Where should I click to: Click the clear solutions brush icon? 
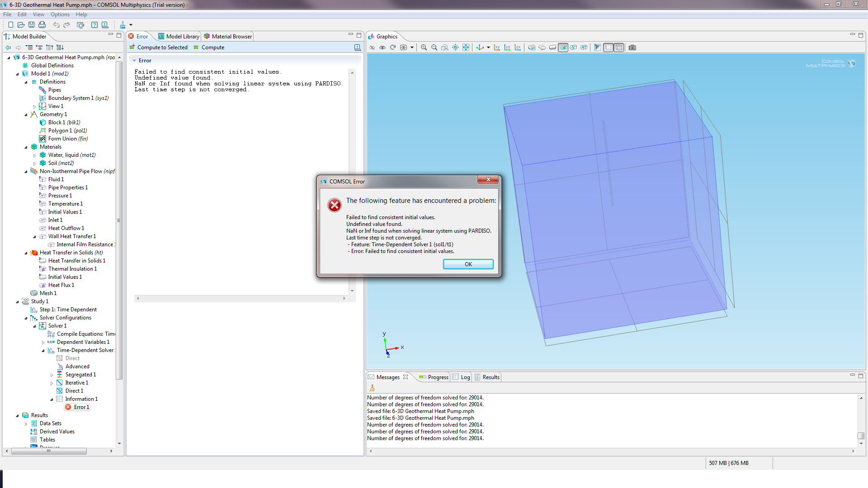[x=123, y=25]
